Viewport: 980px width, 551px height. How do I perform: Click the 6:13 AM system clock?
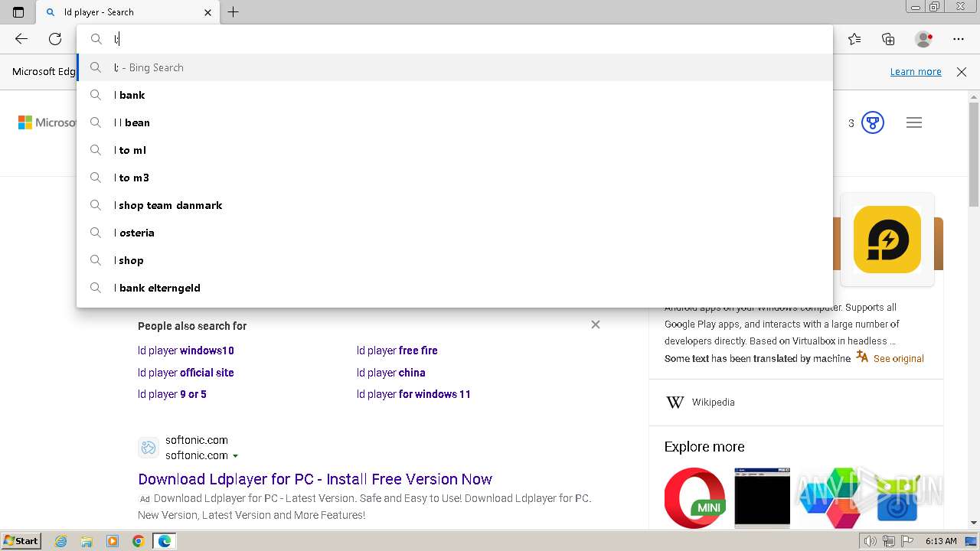tap(941, 541)
